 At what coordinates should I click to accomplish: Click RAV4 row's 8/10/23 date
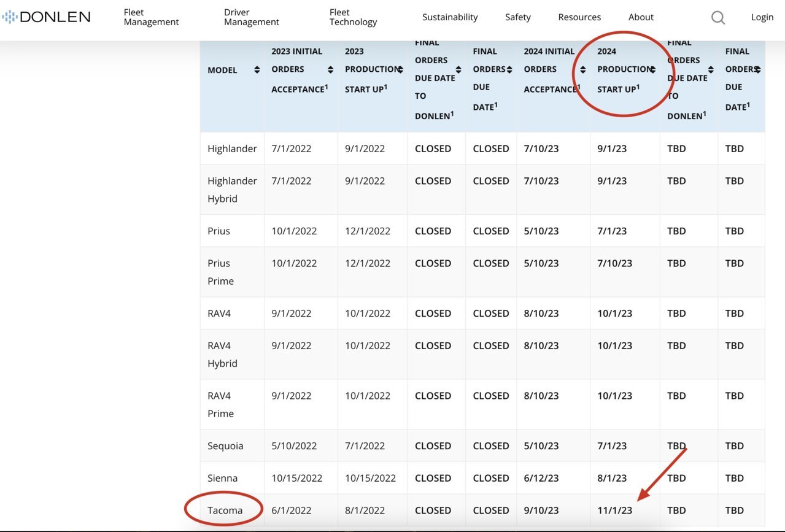[x=541, y=314]
